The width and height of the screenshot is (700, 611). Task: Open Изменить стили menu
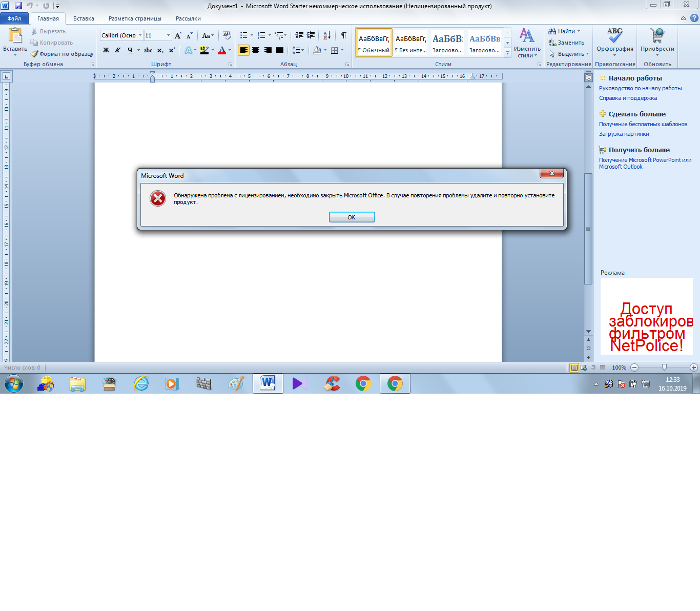tap(527, 43)
